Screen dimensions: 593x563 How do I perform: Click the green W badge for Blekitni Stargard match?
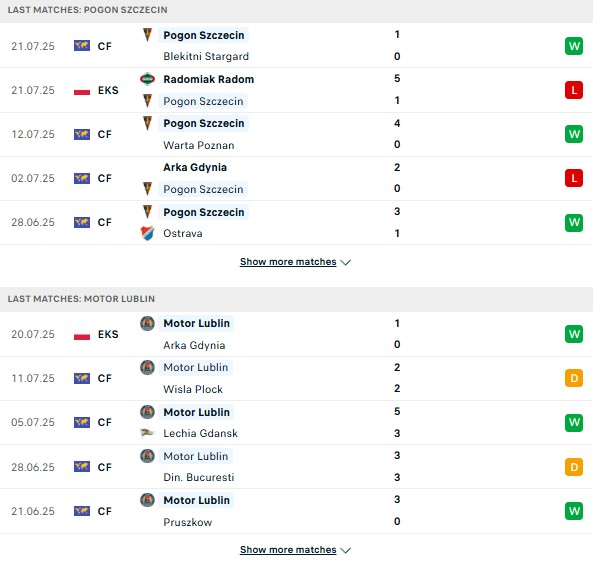tap(574, 46)
